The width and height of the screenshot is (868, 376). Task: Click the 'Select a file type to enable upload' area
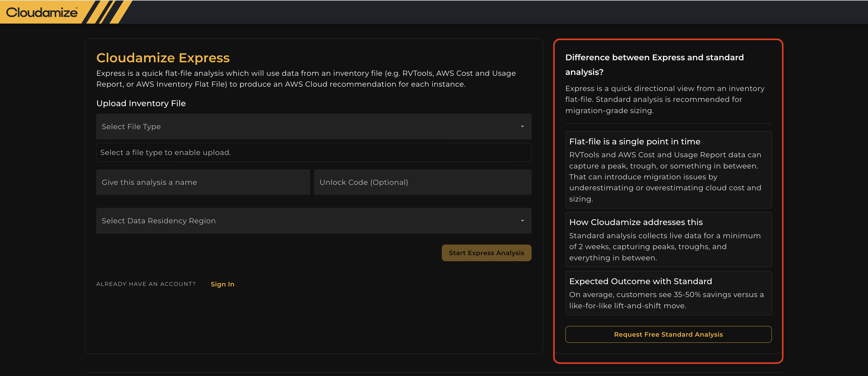[x=313, y=153]
